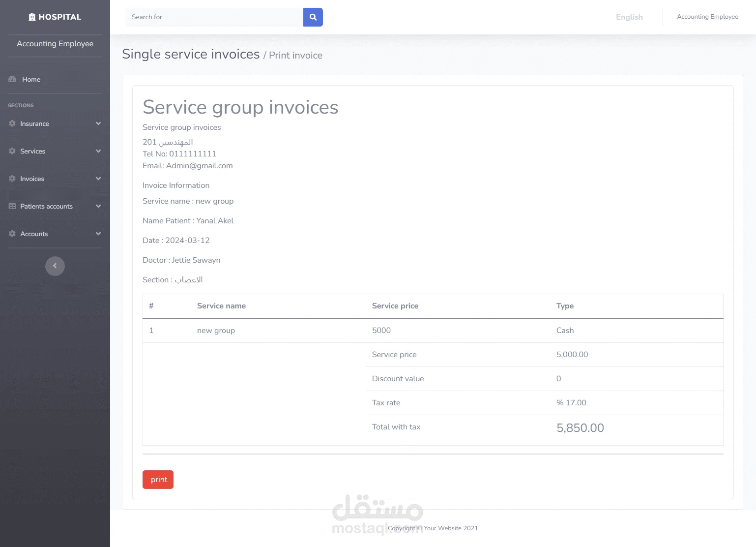Viewport: 756px width, 547px height.
Task: Open the English language dropdown
Action: [x=629, y=17]
